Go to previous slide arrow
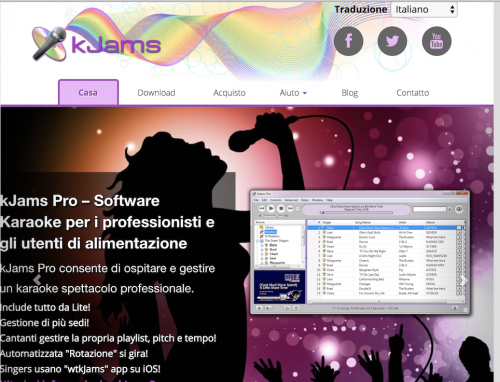Viewport: 500px width, 382px height. (37, 279)
